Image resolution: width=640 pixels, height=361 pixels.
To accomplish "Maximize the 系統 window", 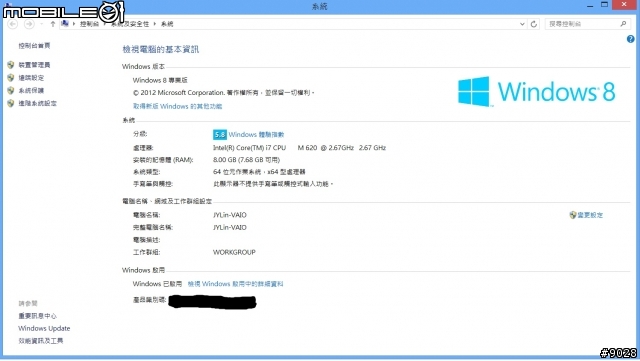I will tap(604, 5).
